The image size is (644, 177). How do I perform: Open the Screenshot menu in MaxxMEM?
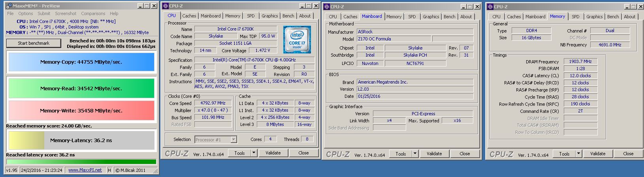pos(66,13)
